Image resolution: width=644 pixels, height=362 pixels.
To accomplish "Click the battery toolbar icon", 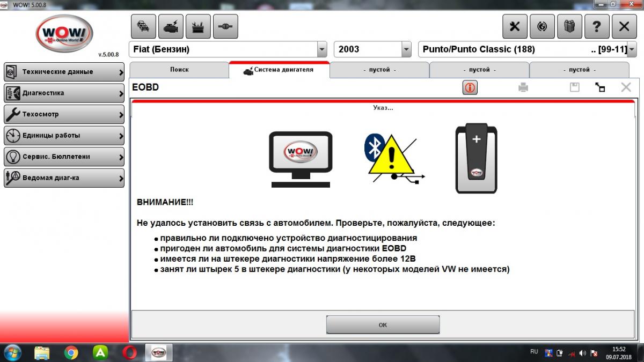I will pos(198,26).
